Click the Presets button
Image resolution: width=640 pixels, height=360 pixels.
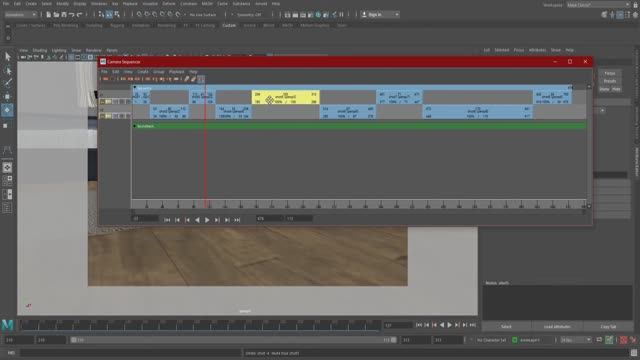click(610, 81)
